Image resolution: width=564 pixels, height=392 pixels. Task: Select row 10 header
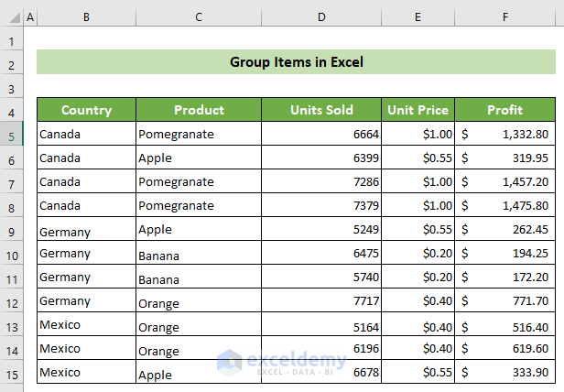click(12, 256)
